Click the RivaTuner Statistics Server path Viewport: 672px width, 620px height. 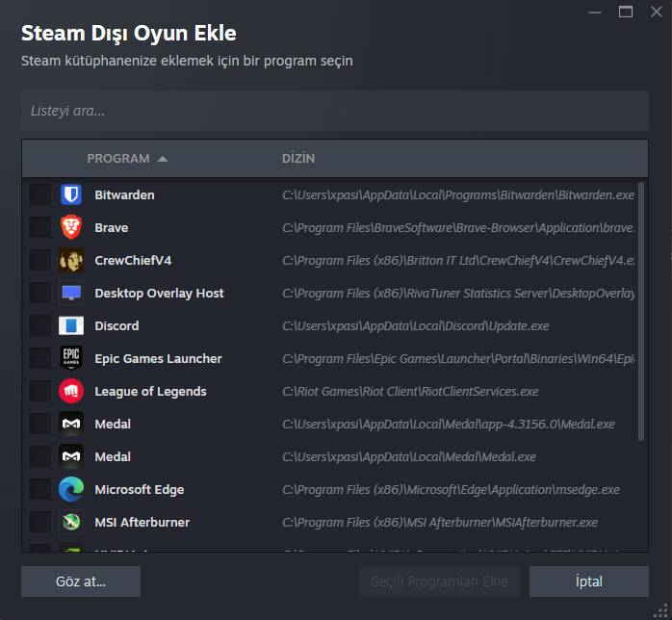[x=458, y=293]
